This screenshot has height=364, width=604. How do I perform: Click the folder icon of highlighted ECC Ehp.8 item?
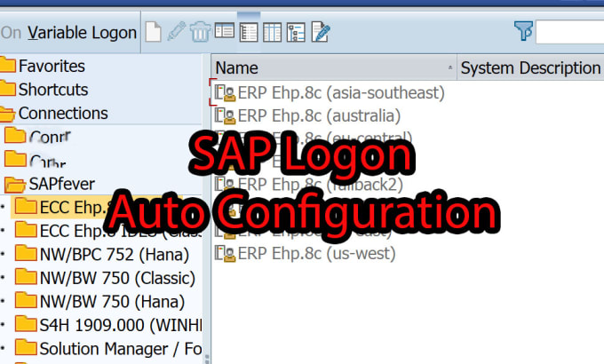(26, 206)
